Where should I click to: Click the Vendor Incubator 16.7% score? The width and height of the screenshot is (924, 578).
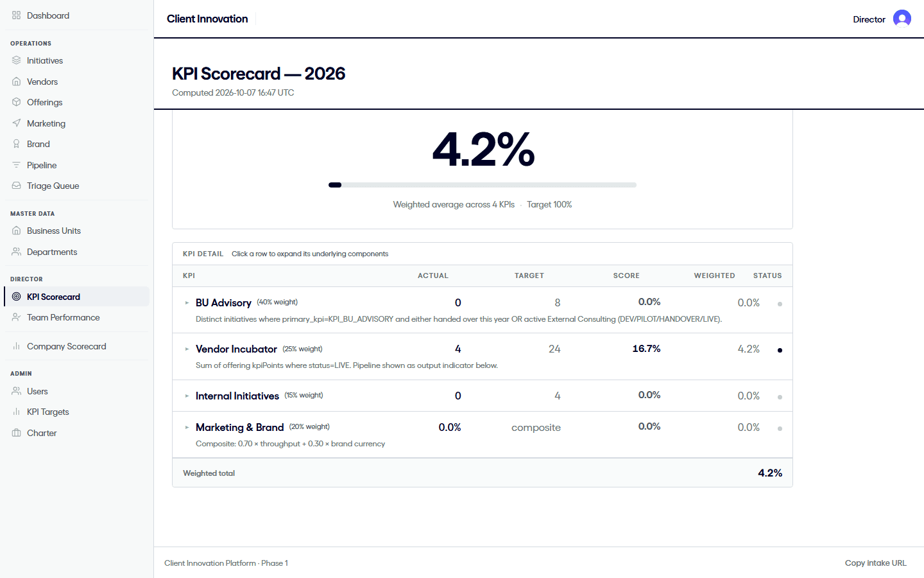pos(646,349)
